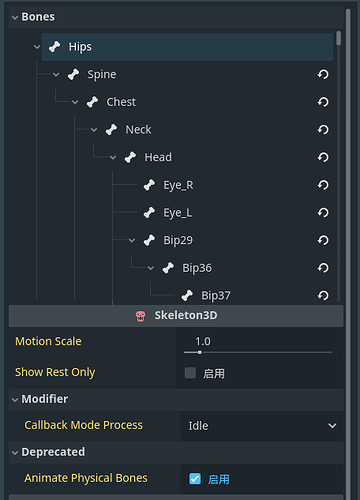Reset the Spine bone pose
The height and width of the screenshot is (500, 360).
(x=323, y=74)
